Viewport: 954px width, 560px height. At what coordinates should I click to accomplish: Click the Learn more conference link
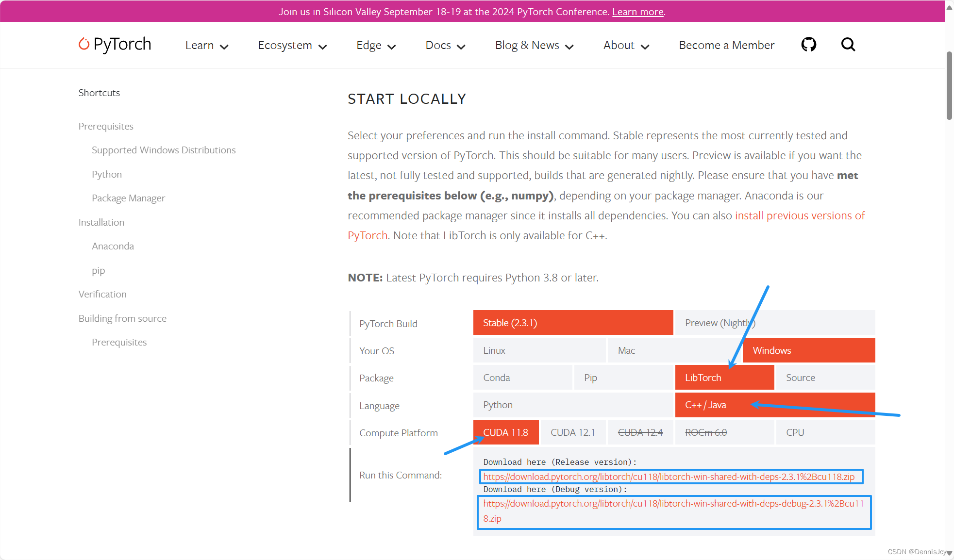637,12
